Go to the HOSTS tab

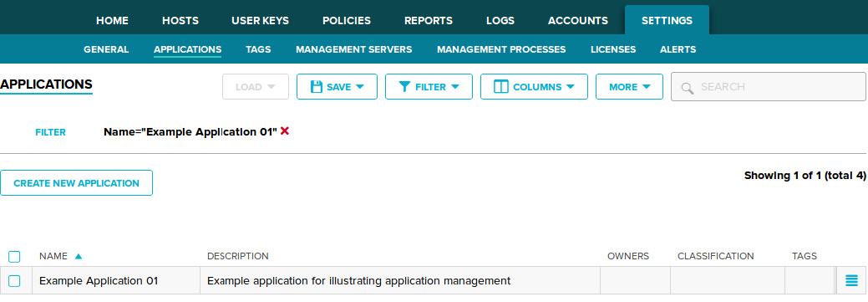180,21
